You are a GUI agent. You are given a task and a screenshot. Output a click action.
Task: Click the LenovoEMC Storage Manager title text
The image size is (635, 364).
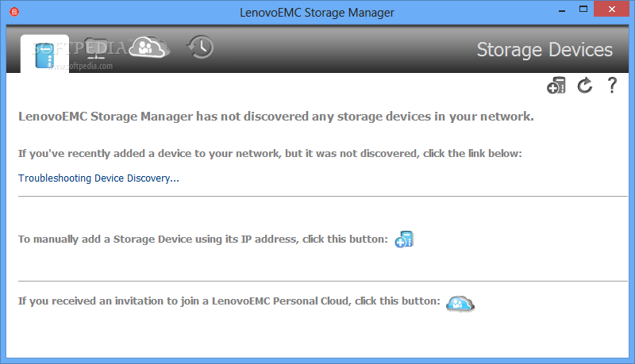(x=317, y=13)
